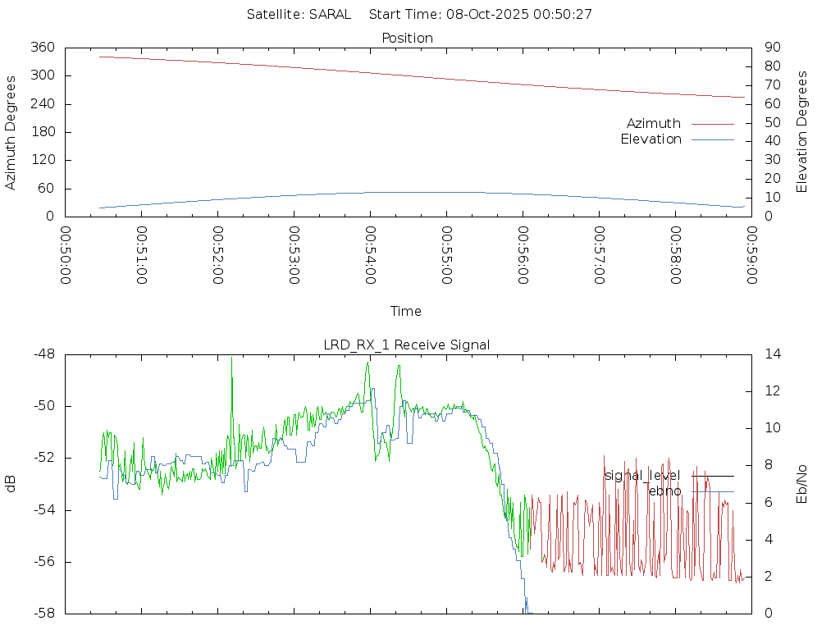Click the Position plot title
Viewport: 840px width, 630px height.
coord(407,38)
